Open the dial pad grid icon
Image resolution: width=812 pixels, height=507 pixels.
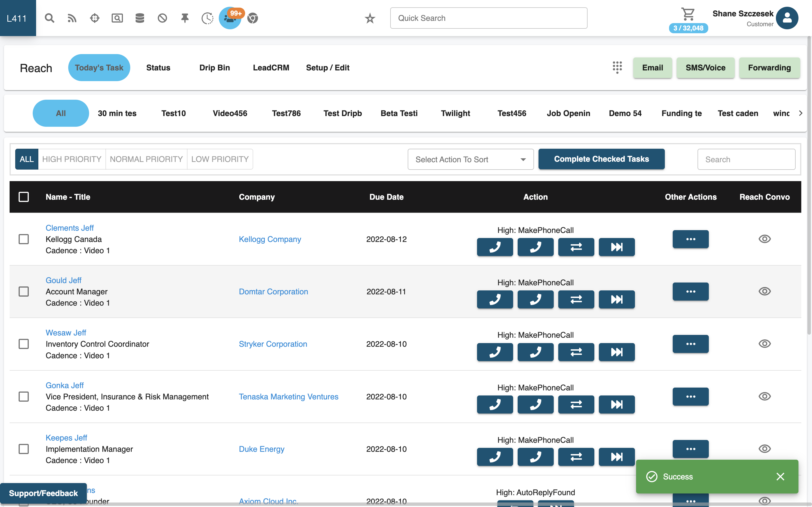point(617,67)
